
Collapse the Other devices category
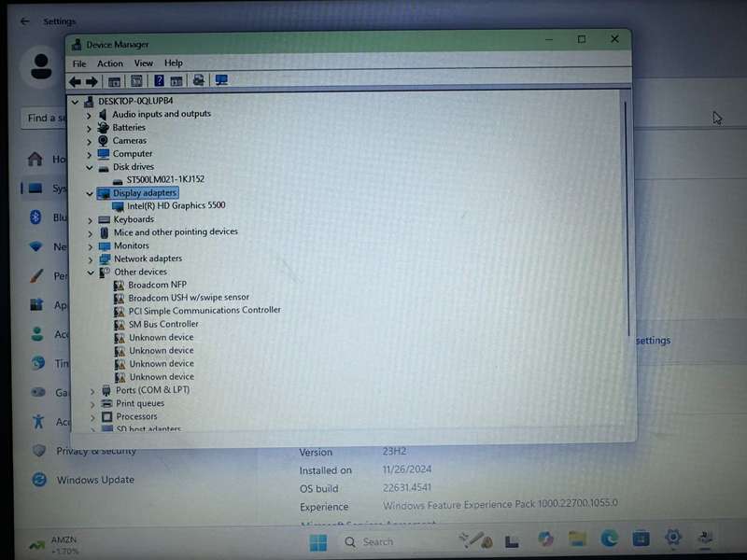[x=91, y=273]
